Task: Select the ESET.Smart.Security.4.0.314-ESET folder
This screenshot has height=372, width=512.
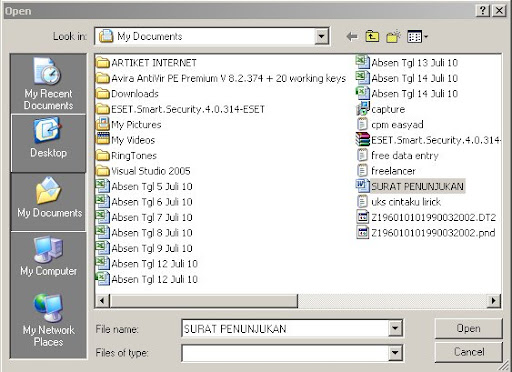Action: point(180,109)
